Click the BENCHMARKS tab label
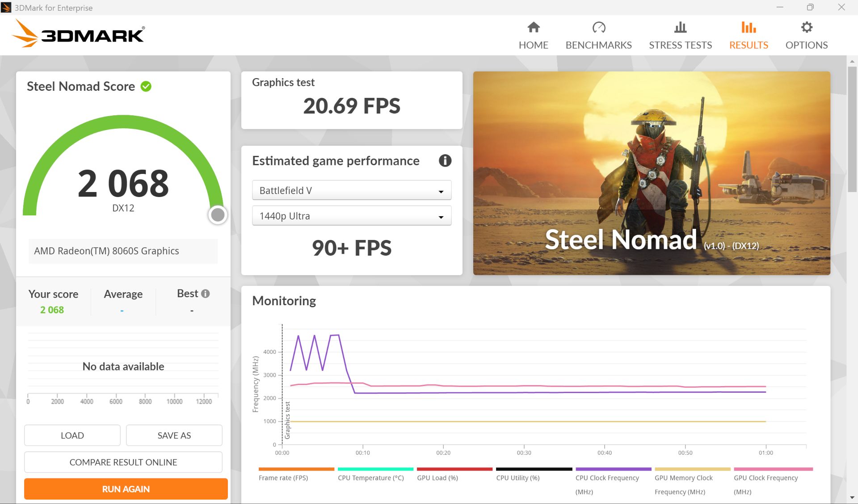 pos(598,45)
